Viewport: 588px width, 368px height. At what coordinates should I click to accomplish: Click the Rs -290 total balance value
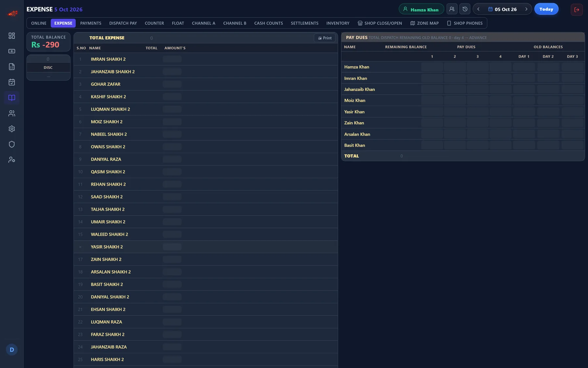click(45, 45)
